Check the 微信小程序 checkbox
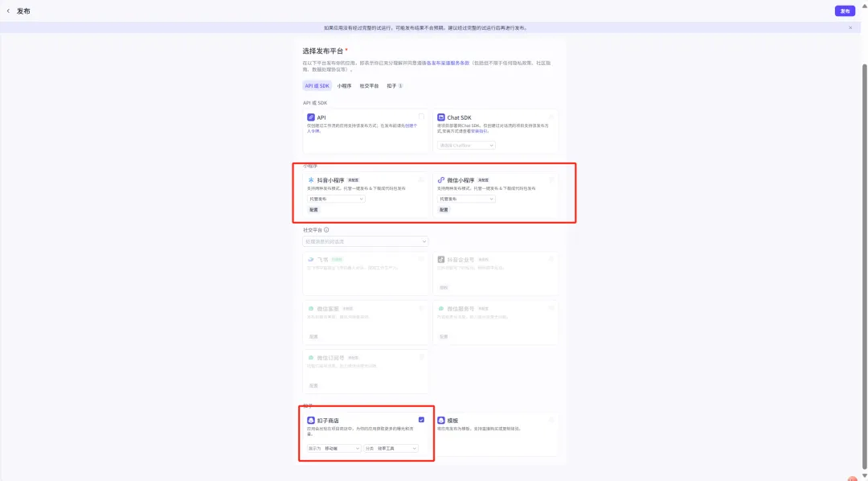 [551, 179]
